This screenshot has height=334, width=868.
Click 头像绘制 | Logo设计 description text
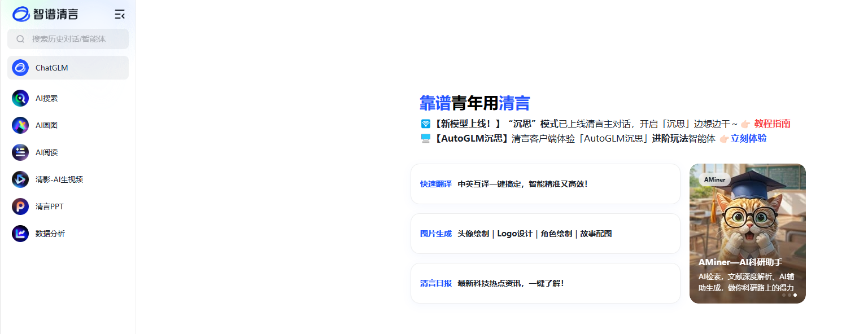[534, 234]
